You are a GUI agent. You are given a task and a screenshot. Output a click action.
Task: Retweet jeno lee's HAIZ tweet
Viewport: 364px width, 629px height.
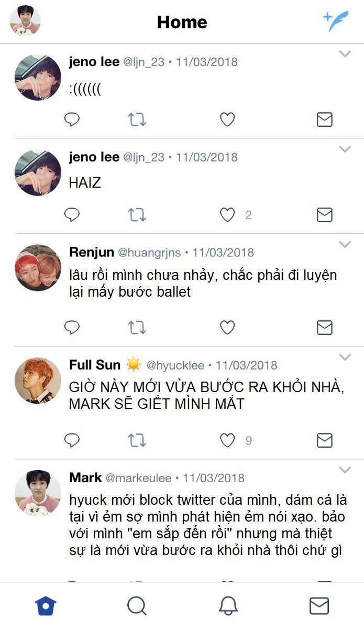point(137,215)
